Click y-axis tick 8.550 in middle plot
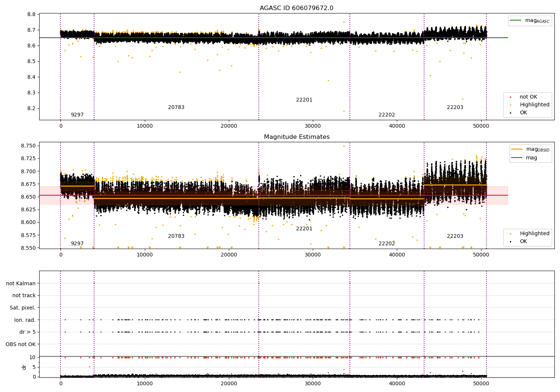This screenshot has height=392, width=560. click(x=28, y=248)
